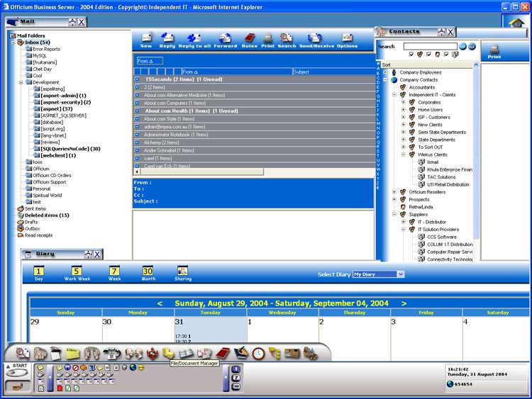This screenshot has height=399, width=532.
Task: Toggle the group contacts filter checkbox
Action: coord(411,55)
